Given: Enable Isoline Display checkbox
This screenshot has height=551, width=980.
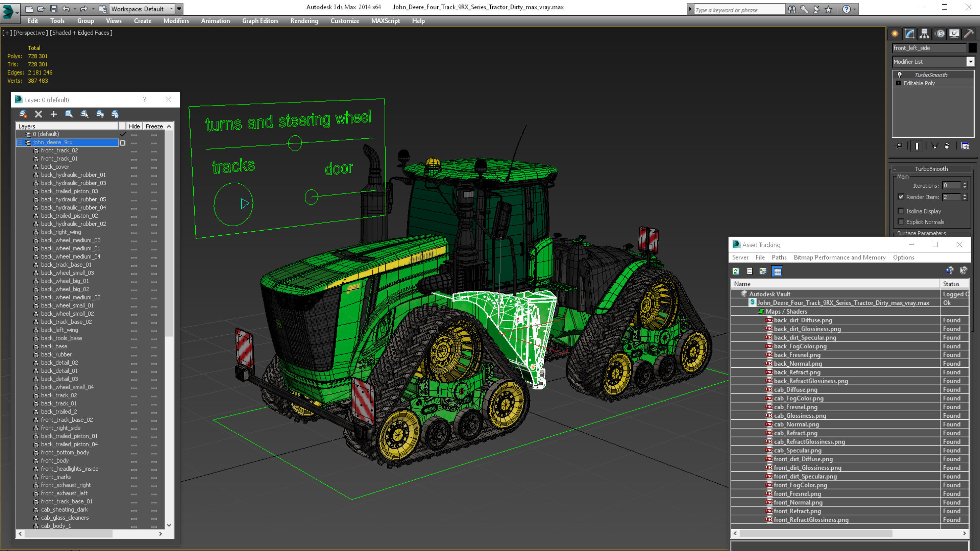Looking at the screenshot, I should tap(900, 211).
